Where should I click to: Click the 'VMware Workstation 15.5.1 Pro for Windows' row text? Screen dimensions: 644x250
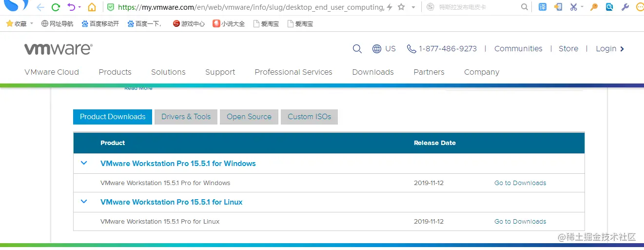[x=165, y=183]
